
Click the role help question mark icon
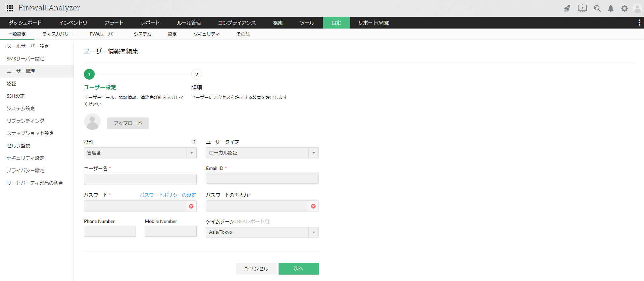pos(194,141)
